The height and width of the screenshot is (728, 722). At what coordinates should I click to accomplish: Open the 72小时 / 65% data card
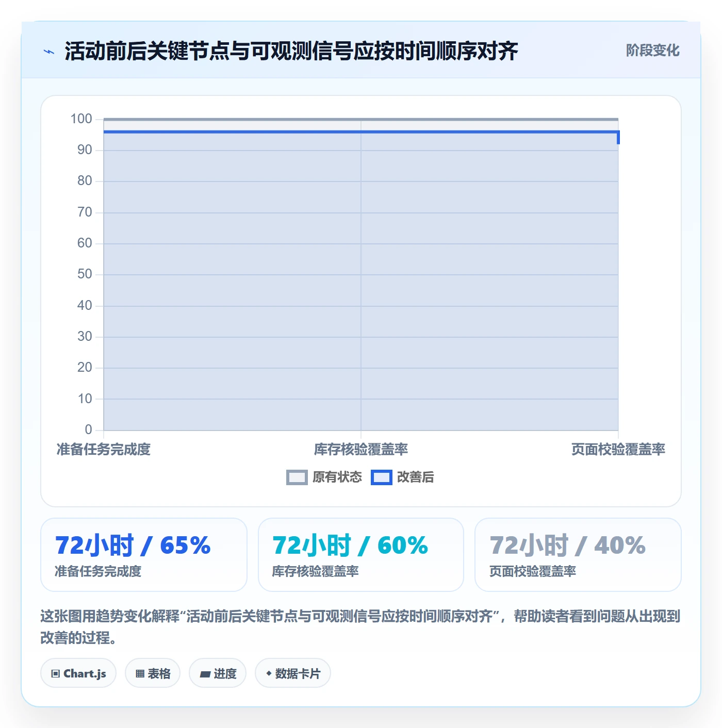click(x=144, y=555)
